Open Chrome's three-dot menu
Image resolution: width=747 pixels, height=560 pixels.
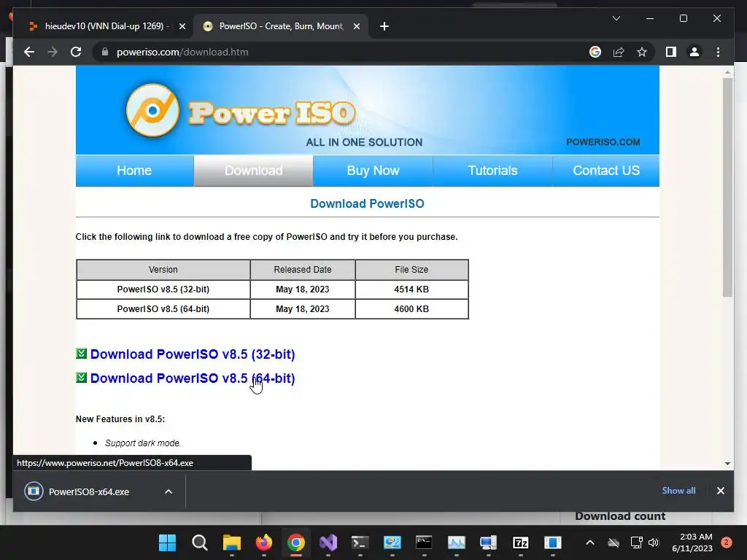718,52
